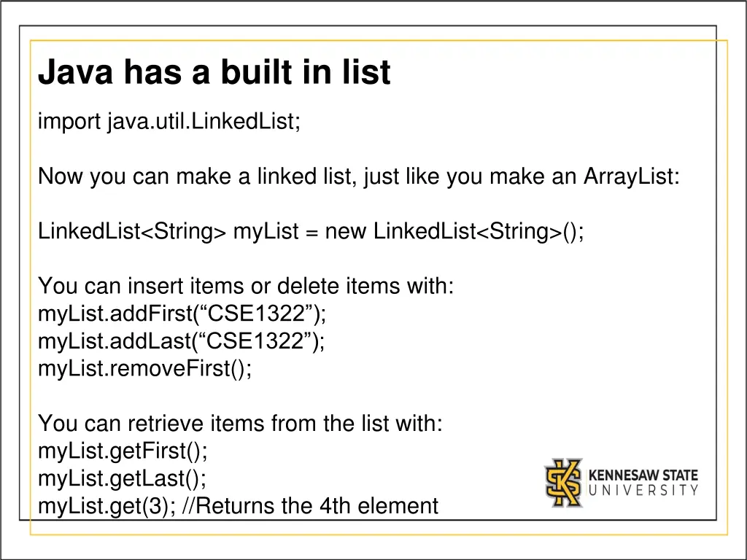Click the '//Returns the 4th element' comment
The height and width of the screenshot is (560, 747).
(x=317, y=505)
